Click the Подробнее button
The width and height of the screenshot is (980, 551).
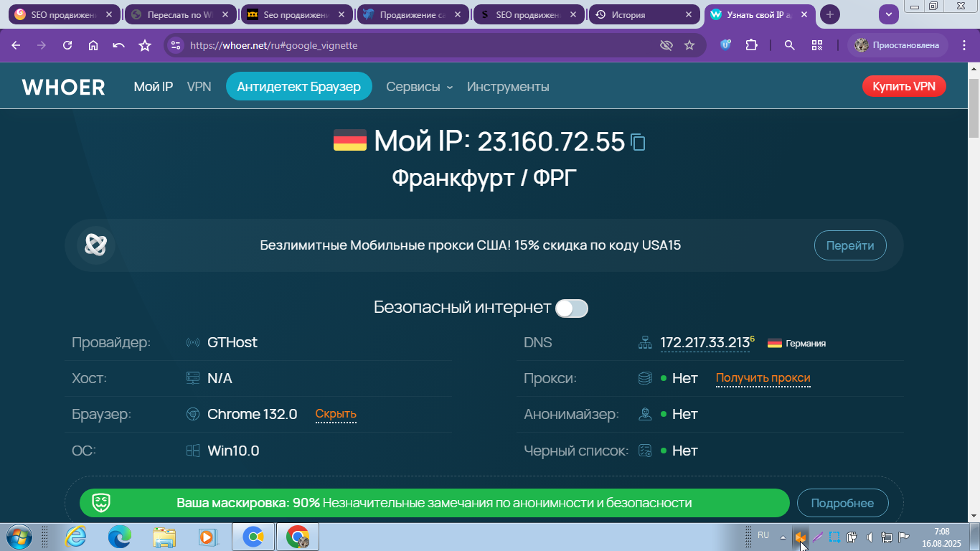(842, 503)
